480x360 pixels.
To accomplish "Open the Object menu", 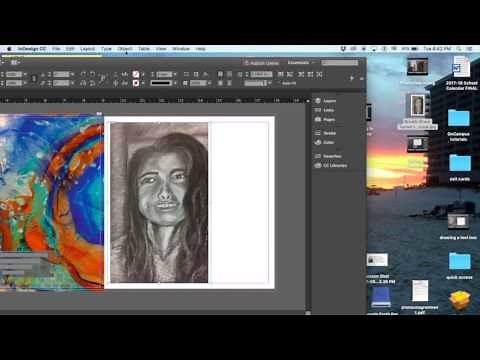I will coord(125,49).
